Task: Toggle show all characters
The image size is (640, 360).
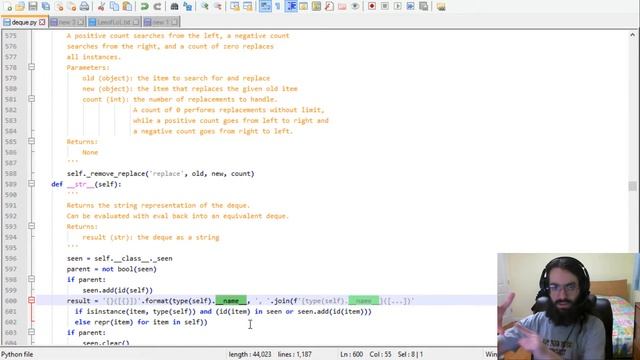Action: [x=278, y=6]
